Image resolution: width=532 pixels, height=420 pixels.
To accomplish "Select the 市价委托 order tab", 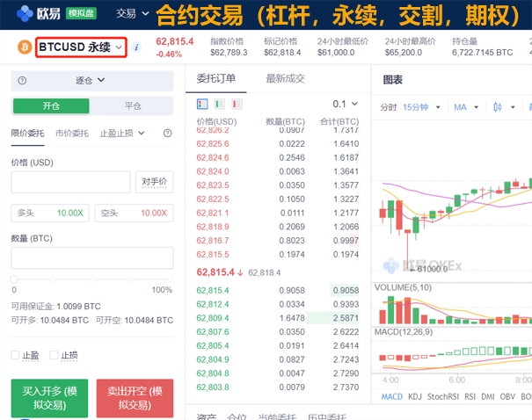I will point(72,134).
